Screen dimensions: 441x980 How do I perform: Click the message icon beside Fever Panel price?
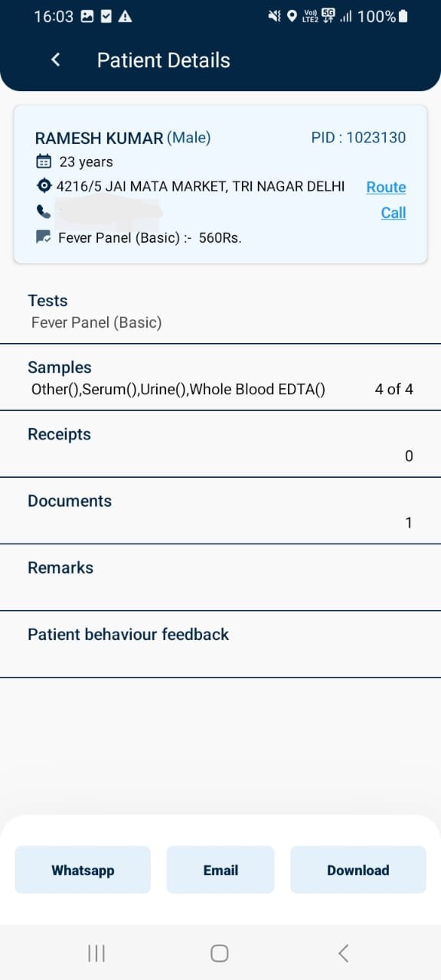44,237
